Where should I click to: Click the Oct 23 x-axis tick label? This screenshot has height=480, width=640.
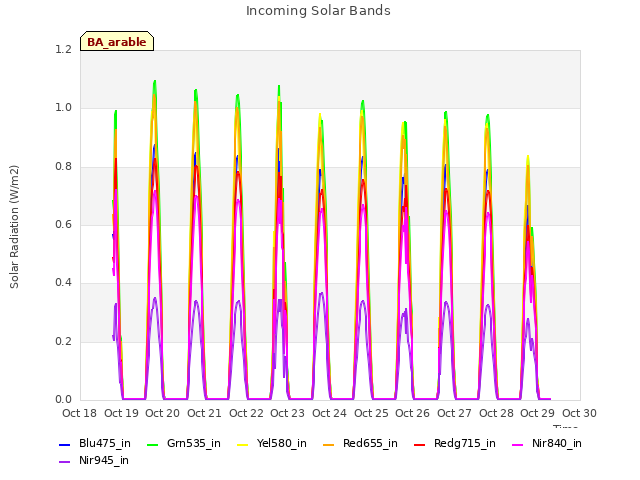(x=287, y=413)
